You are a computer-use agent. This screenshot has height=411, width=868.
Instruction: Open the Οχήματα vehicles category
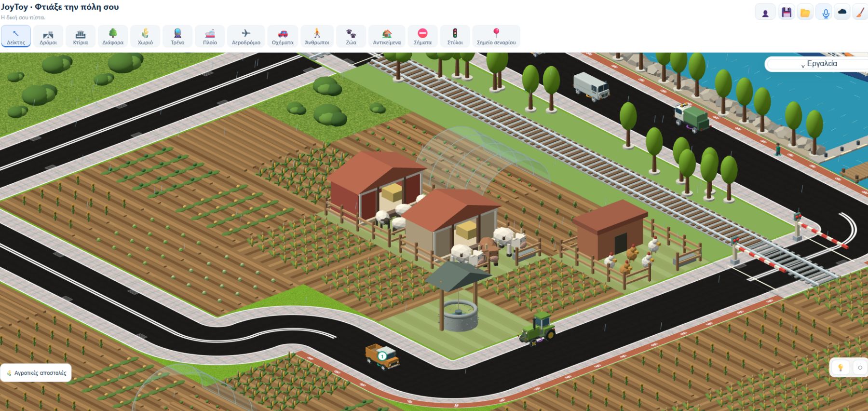(x=283, y=36)
